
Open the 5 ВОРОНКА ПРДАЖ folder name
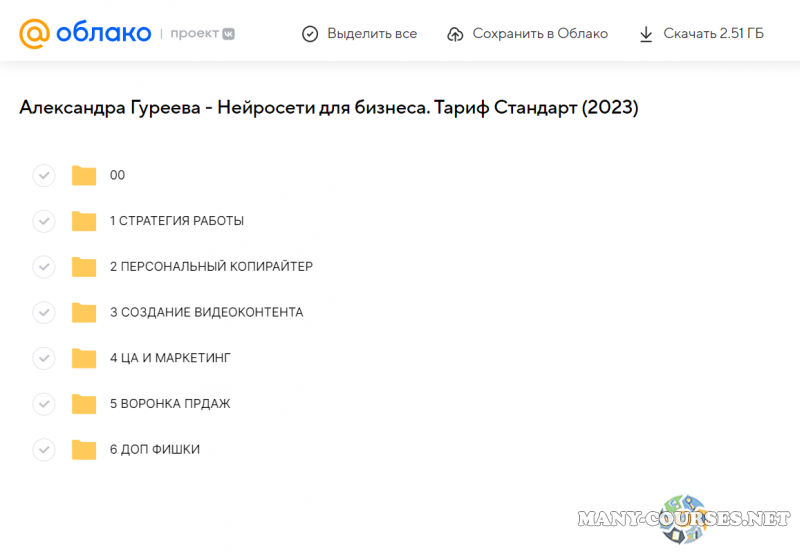click(x=170, y=404)
